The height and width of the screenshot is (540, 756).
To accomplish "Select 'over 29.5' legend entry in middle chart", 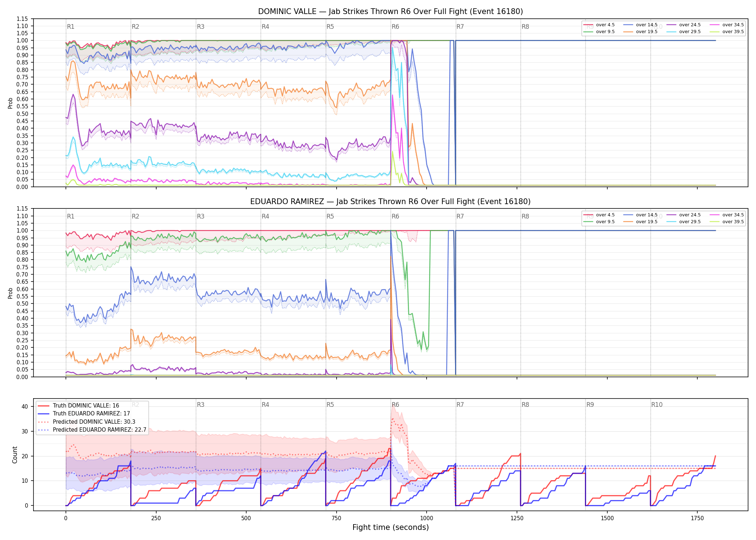I will coord(684,222).
